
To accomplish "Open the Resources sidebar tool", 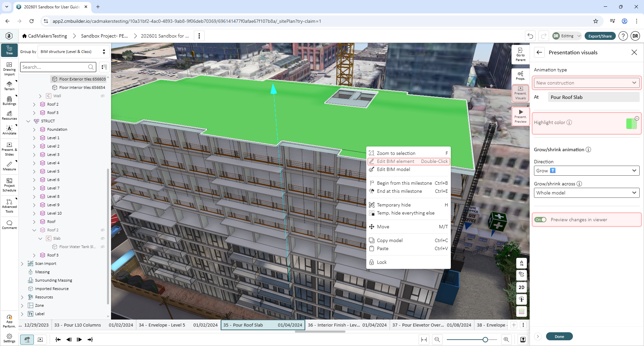I will 9,115.
